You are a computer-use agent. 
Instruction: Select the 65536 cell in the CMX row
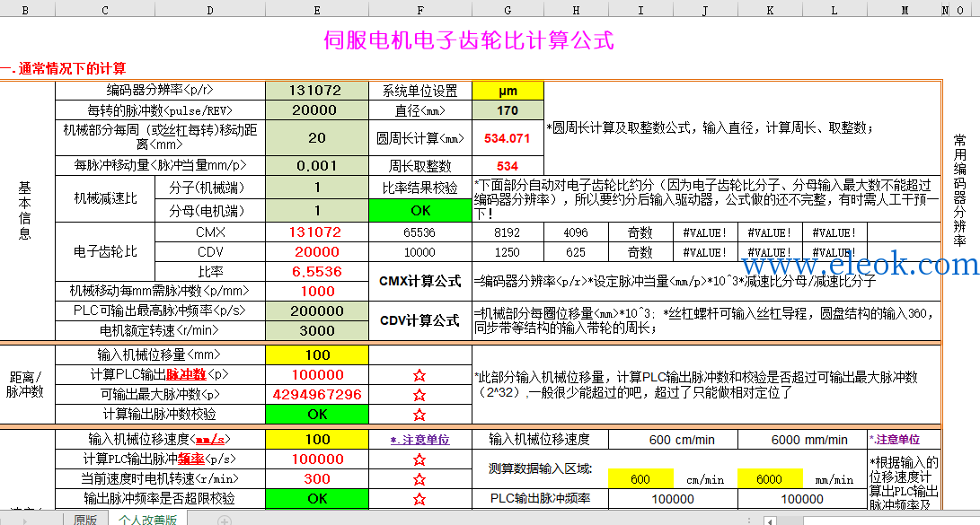[x=420, y=232]
